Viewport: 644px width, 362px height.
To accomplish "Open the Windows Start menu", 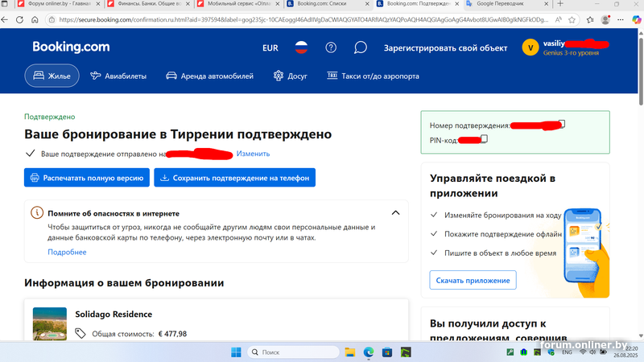I will click(236, 352).
